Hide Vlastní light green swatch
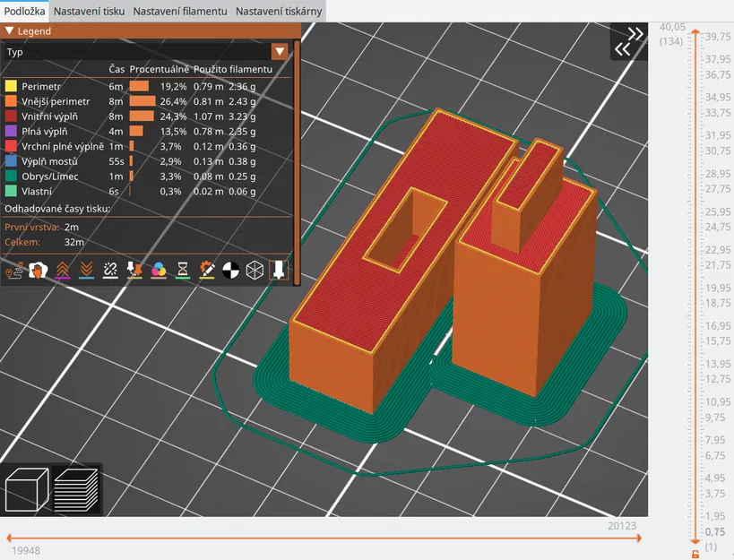This screenshot has height=560, width=734. pos(11,191)
